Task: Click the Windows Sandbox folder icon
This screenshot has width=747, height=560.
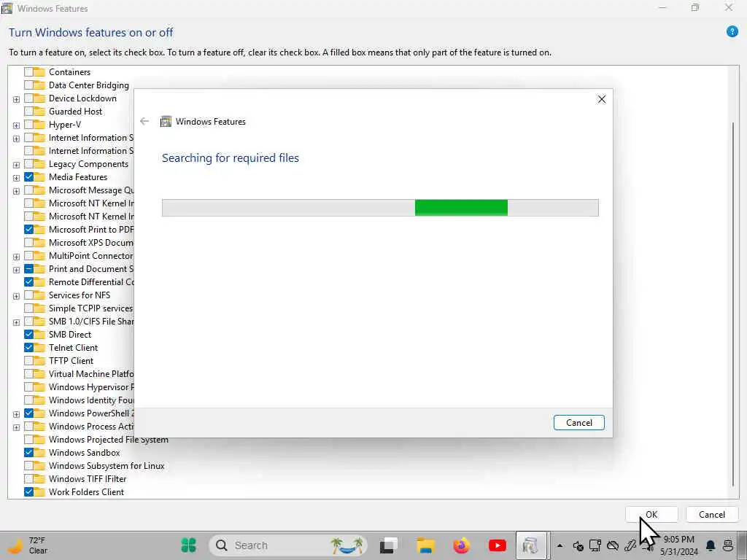Action: [39, 452]
